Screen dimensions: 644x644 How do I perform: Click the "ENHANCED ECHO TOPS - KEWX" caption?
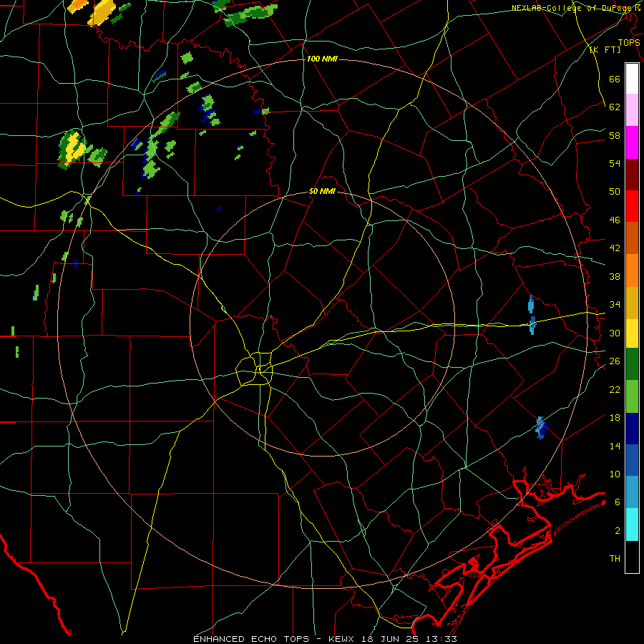pos(275,639)
